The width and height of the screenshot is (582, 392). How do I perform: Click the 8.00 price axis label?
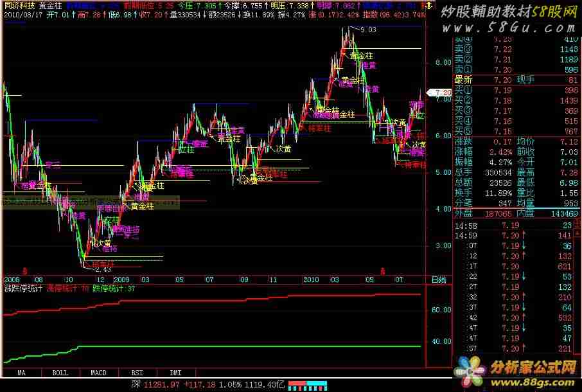[443, 62]
